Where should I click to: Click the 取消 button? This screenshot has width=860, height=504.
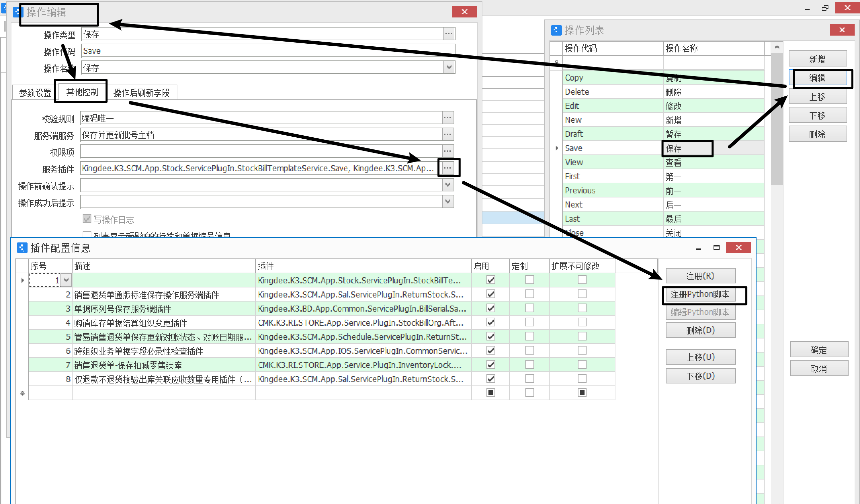click(x=819, y=368)
